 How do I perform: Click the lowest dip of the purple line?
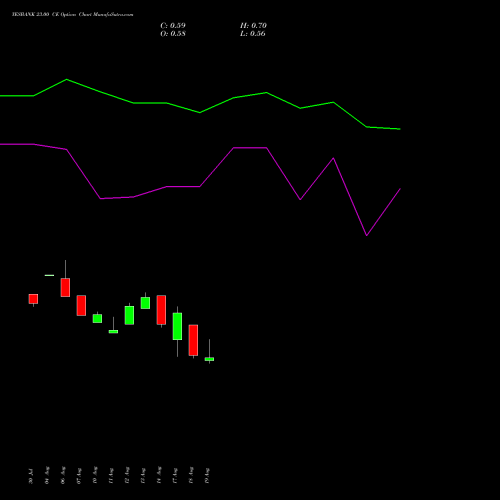coord(367,235)
